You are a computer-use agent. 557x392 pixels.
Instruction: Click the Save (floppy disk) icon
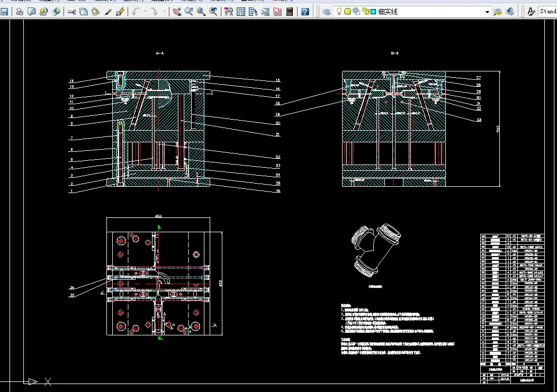coord(4,12)
